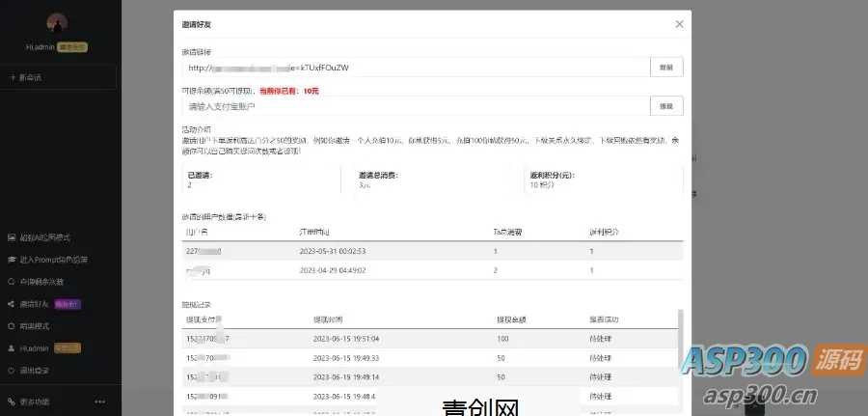Open the Prompt role library icon
Screen dimensions: 868x416
[x=11, y=260]
